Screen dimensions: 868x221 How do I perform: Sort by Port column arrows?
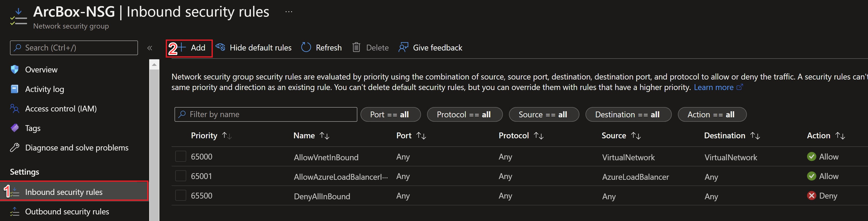[421, 136]
